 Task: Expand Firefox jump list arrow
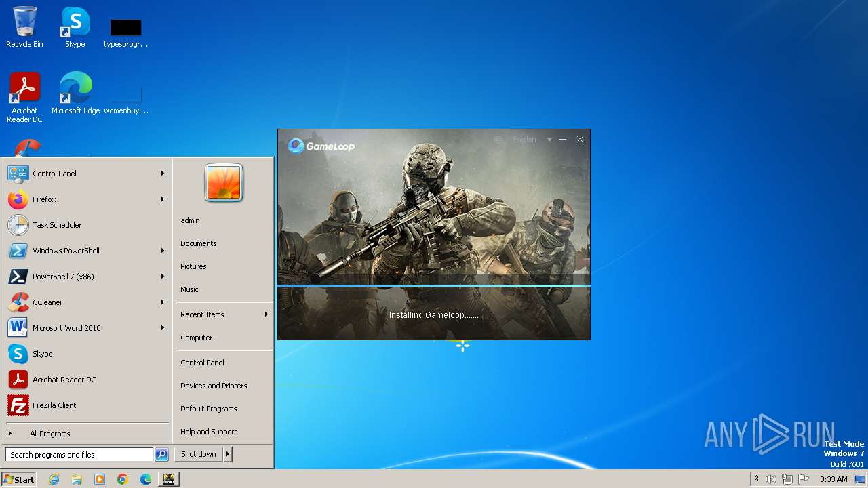pos(163,199)
